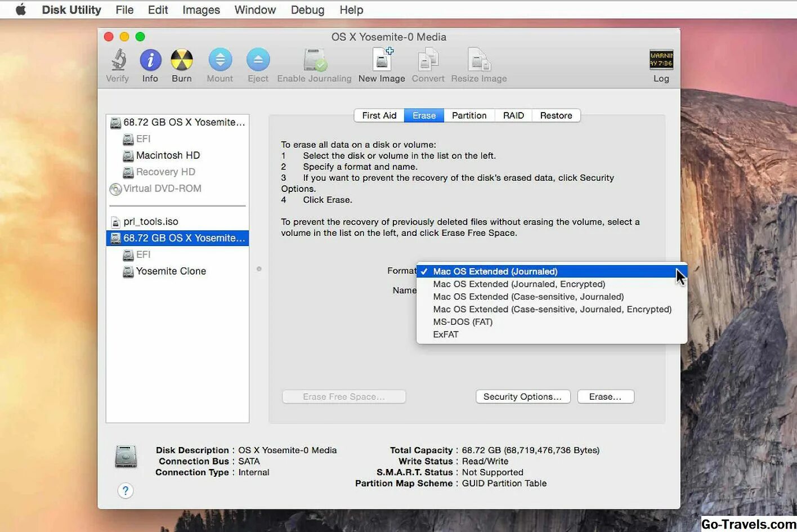Screen dimensions: 797x532
Task: Switch to the Restore tab
Action: point(556,115)
